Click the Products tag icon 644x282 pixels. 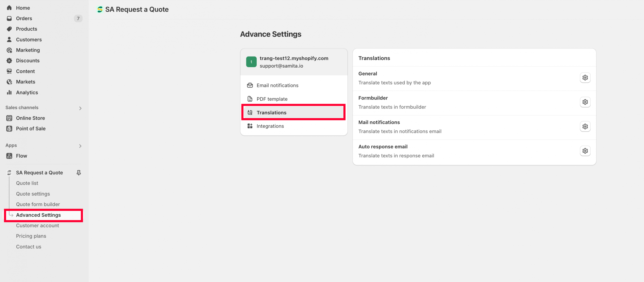tap(9, 29)
